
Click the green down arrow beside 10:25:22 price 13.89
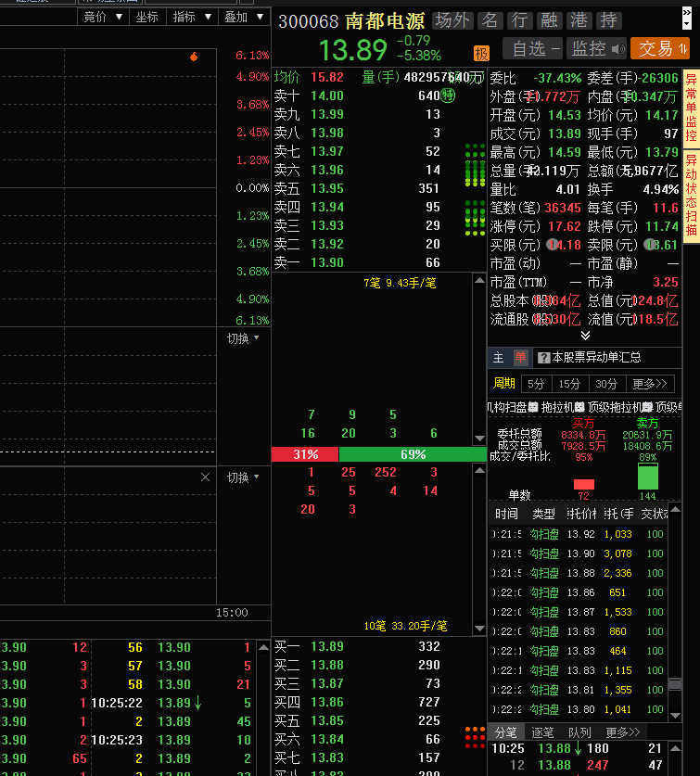[198, 703]
